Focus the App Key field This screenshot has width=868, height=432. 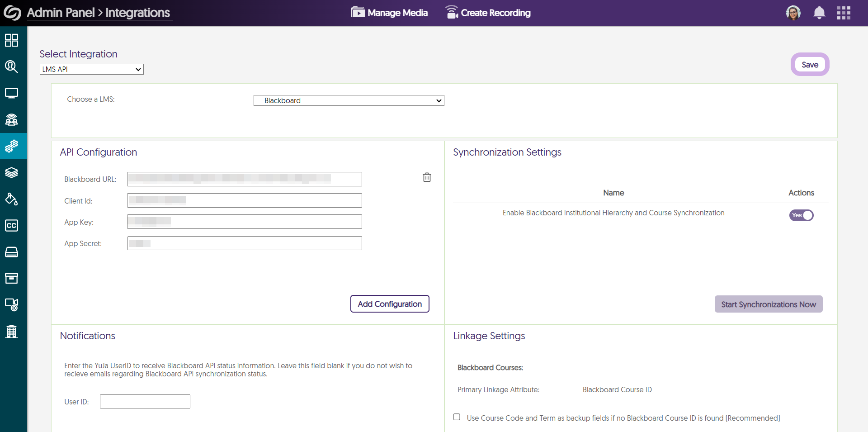coord(245,222)
